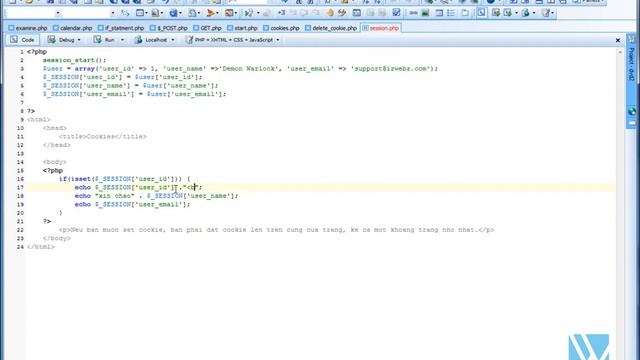Click the orange arrow toolbar icon
The width and height of the screenshot is (640, 360).
210,13
